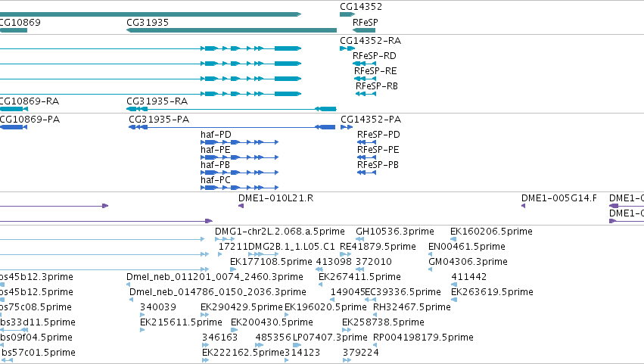Screen dimensions: 644x364
Task: Select Dmel_neb_011201_0074_2460.3prime
Action: tap(215, 277)
